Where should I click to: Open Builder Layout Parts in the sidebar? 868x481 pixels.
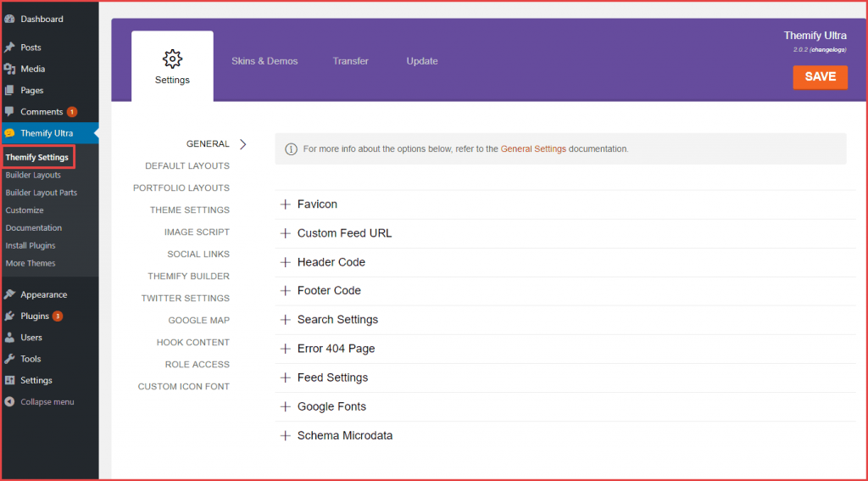click(42, 193)
